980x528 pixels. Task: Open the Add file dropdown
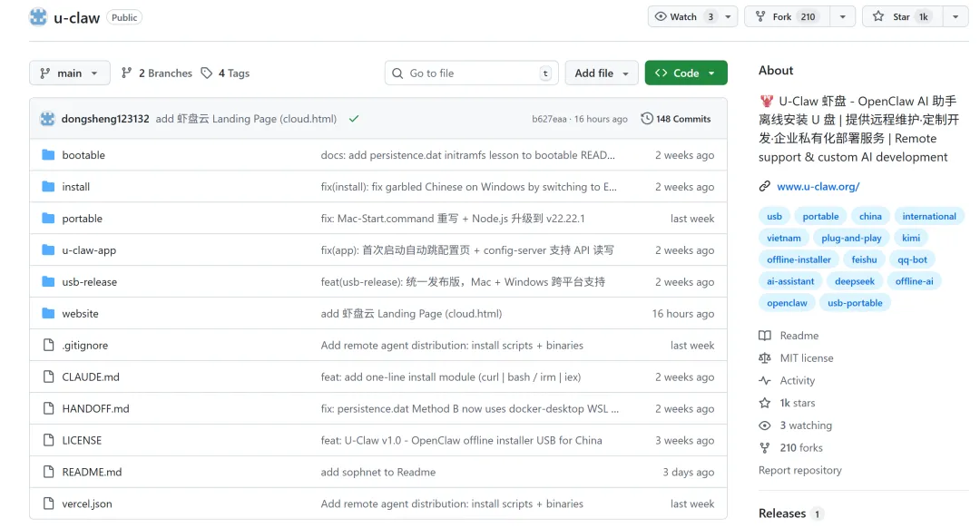[602, 73]
